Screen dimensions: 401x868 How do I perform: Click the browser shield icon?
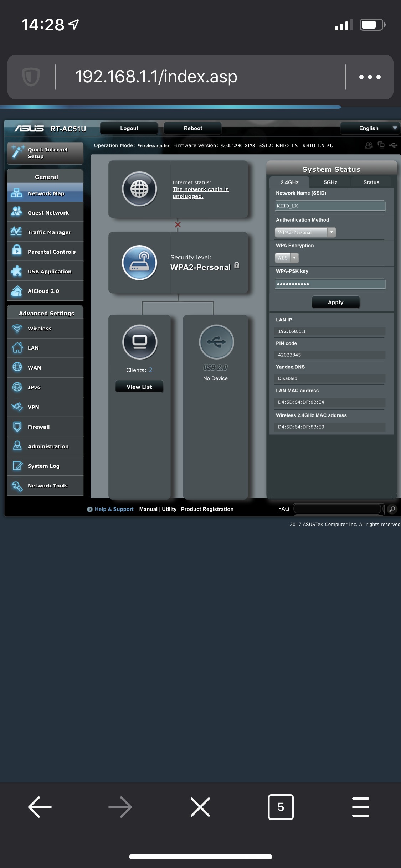click(31, 77)
